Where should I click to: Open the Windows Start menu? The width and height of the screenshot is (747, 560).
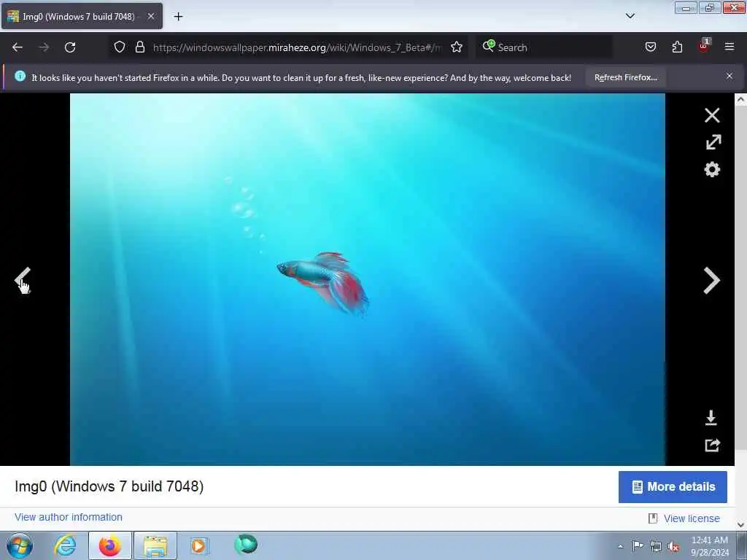(x=19, y=545)
